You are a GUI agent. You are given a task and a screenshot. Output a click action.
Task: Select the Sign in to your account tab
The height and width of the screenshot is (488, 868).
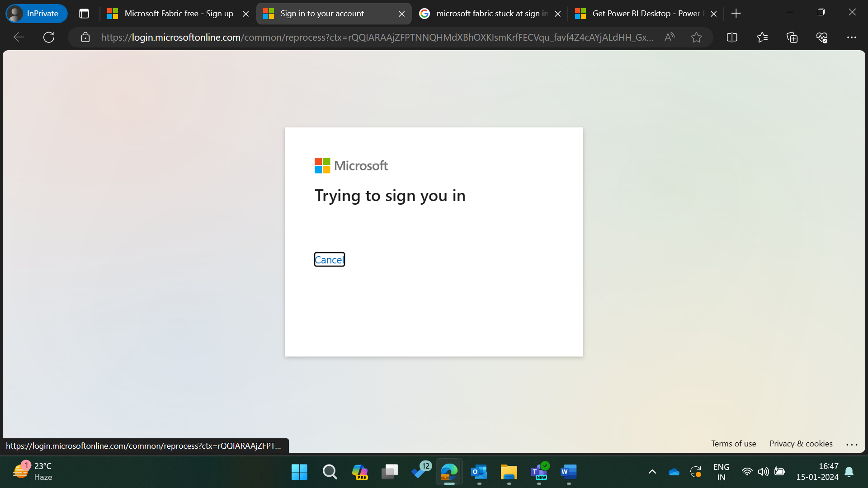click(x=334, y=14)
